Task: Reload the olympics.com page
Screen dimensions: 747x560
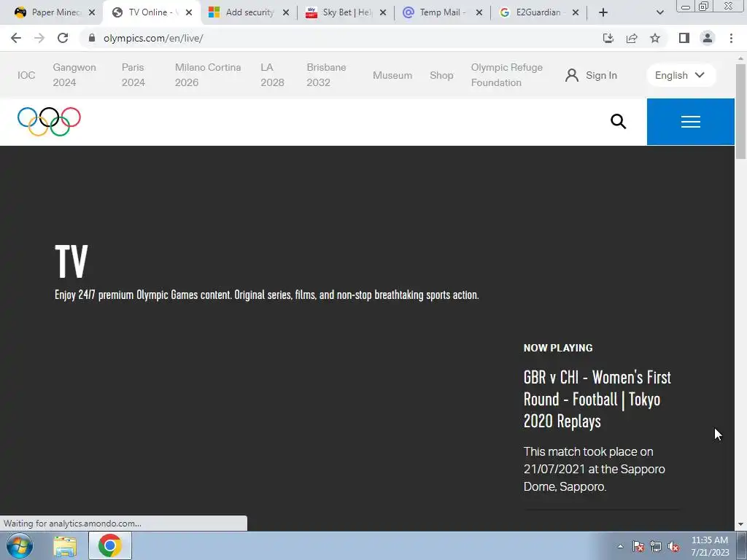Action: coord(63,38)
